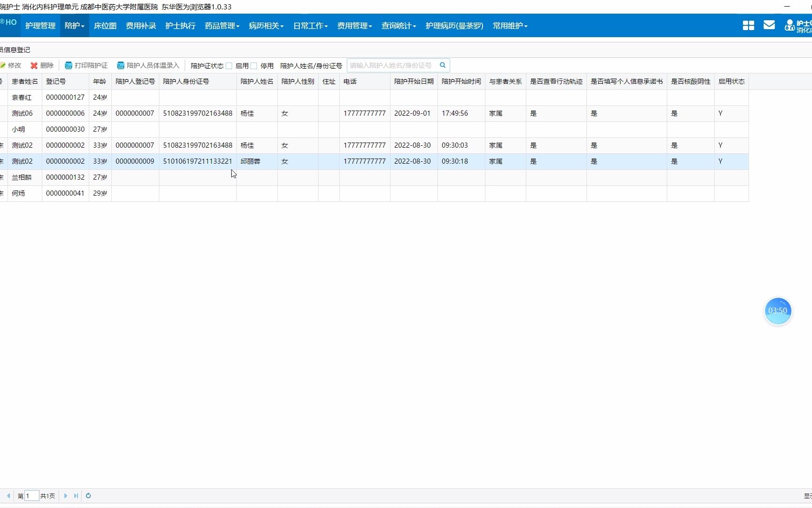Screen dimensions: 812x508
Task: Go to previous page arrow
Action: point(8,496)
